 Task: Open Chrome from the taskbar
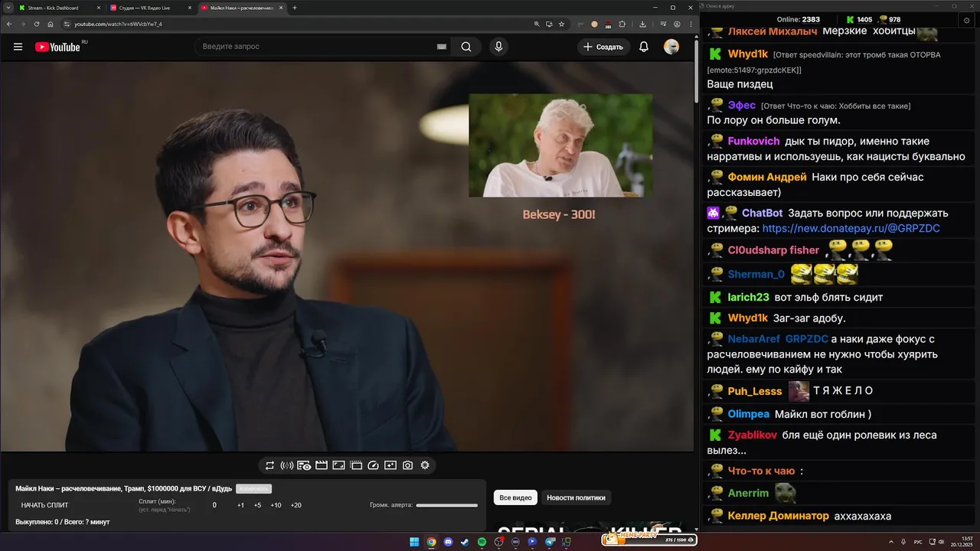tap(431, 542)
